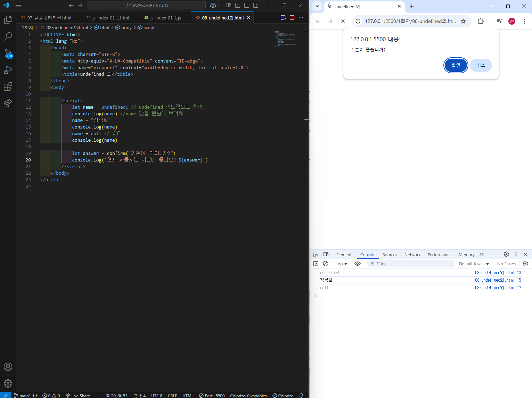Open notifications bell in status bar
Screen dimensions: 532x398
(301, 395)
